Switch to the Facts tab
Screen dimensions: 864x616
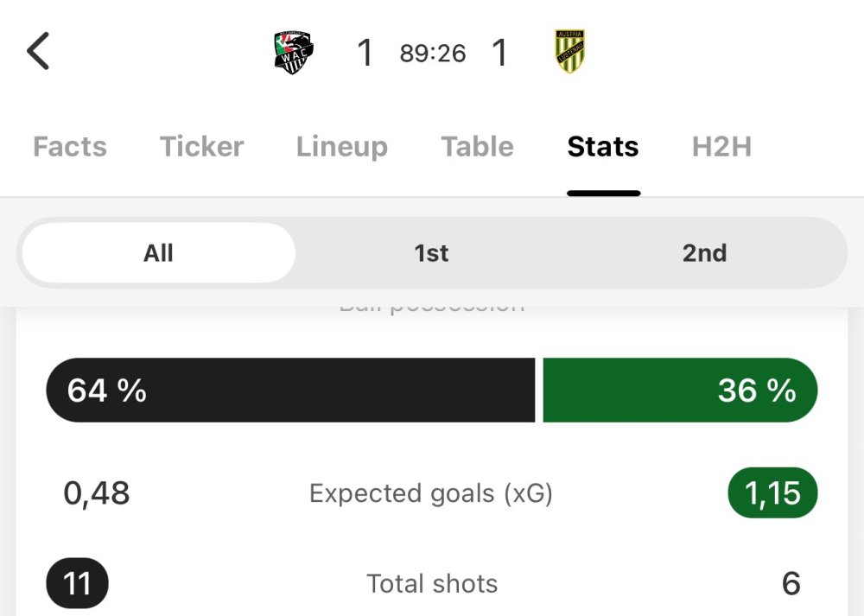click(x=70, y=147)
